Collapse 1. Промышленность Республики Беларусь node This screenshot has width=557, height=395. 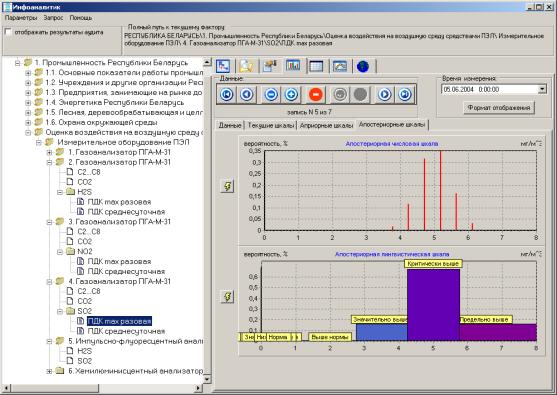point(17,63)
